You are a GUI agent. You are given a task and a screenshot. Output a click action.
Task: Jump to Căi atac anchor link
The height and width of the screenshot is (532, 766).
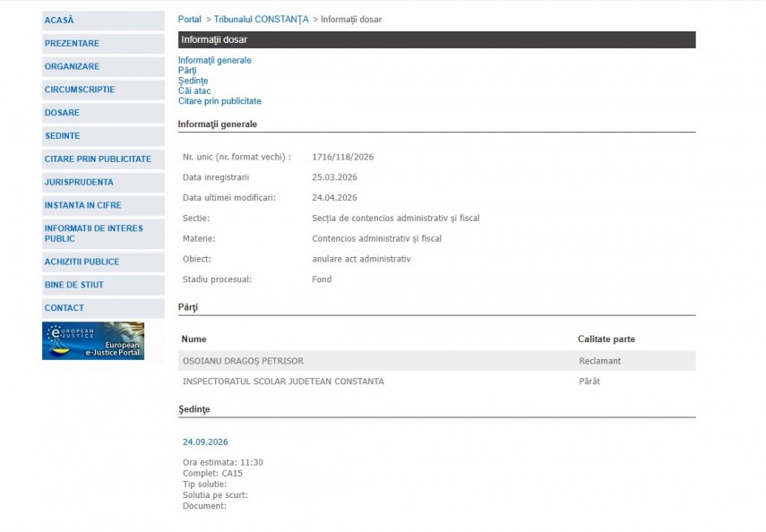(x=193, y=91)
